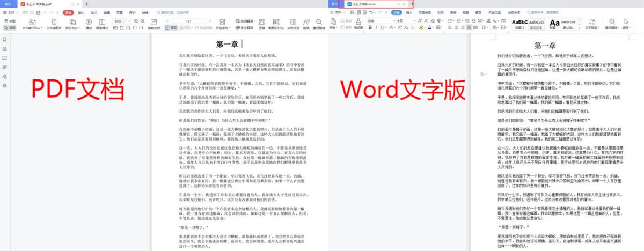Switch to the 保护 tab in the PDF window
The height and width of the screenshot is (251, 644).
[x=132, y=12]
